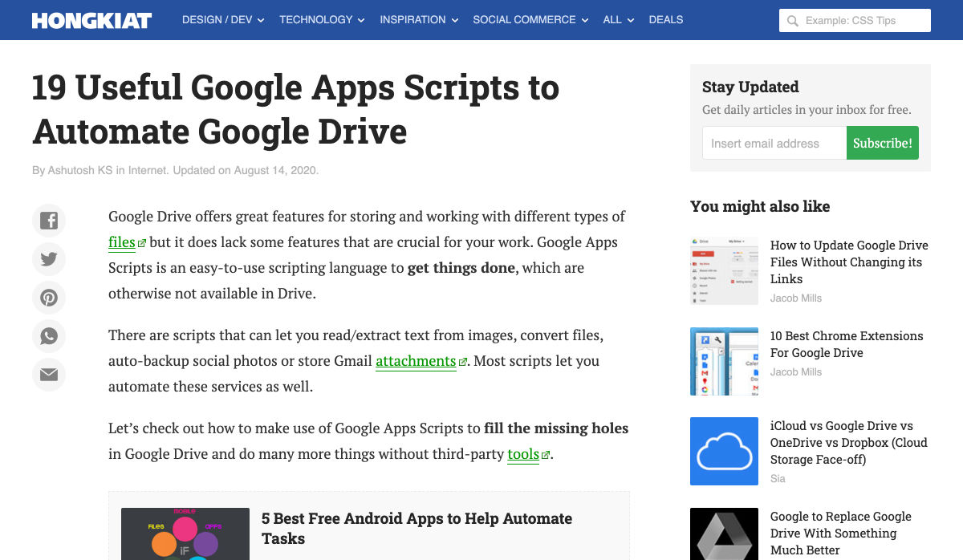Click "5 Best Free Android Apps" thumbnail
Viewport: 963px width, 560px height.
click(185, 534)
